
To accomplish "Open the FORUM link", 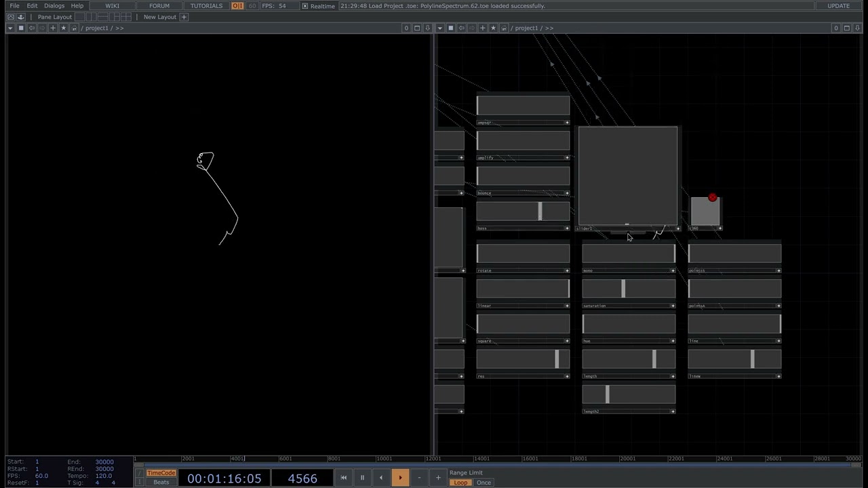I will coord(159,6).
